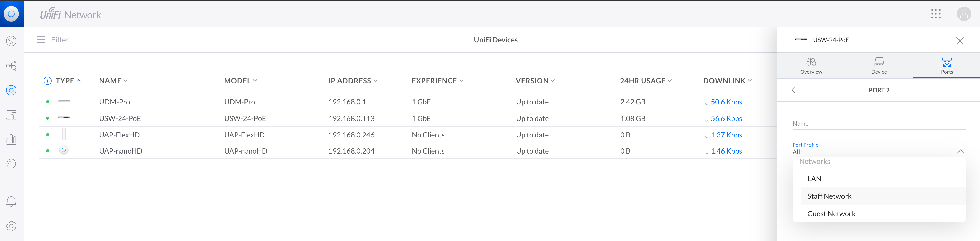The image size is (980, 241).
Task: Click the Filter text field
Action: point(60,39)
